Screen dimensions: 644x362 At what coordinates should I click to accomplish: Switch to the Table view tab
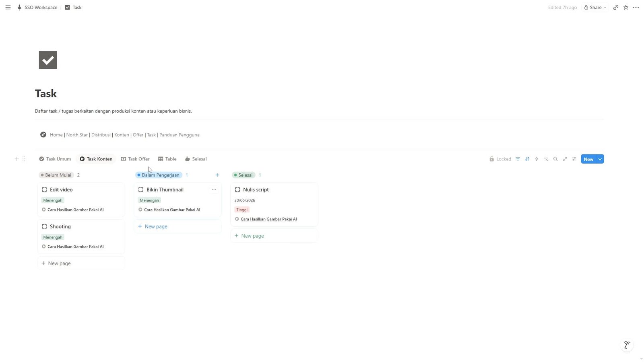167,159
